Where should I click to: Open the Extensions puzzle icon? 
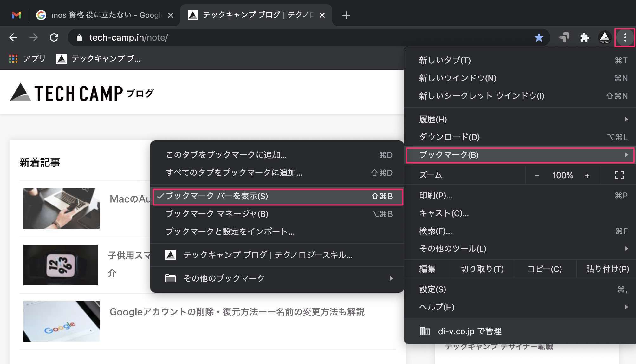584,38
